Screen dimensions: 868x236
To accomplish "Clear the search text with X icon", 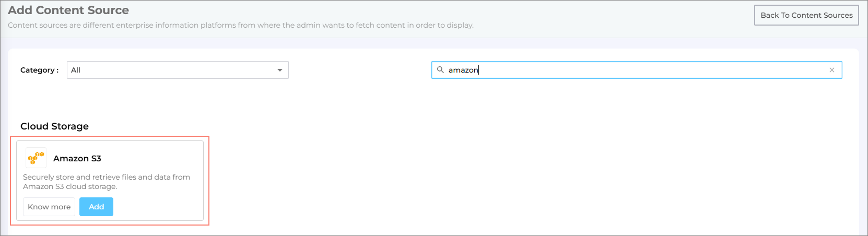I will [832, 70].
